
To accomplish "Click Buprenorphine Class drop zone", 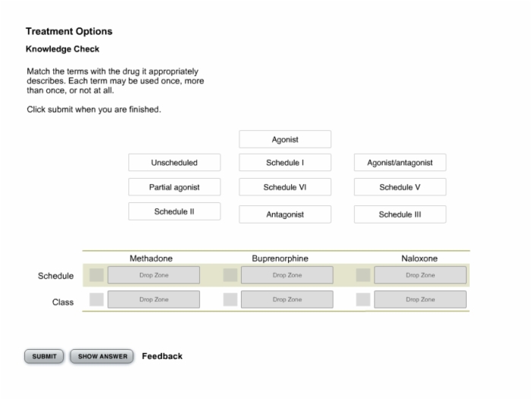I will coord(287,300).
